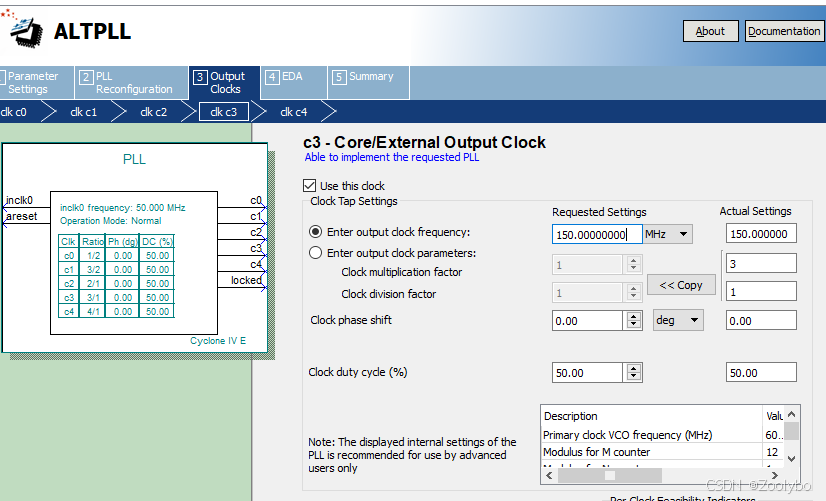This screenshot has width=826, height=501.
Task: Click the ALTPLL chip logo icon
Action: (x=24, y=30)
